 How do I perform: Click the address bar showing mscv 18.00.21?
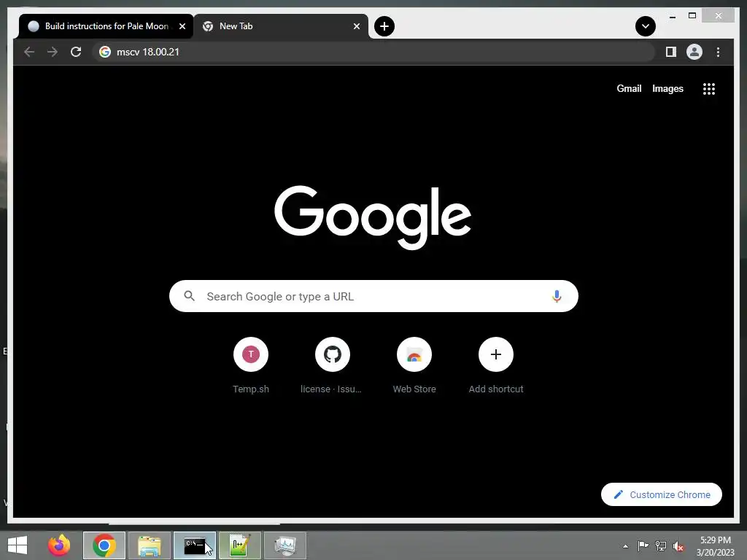373,52
